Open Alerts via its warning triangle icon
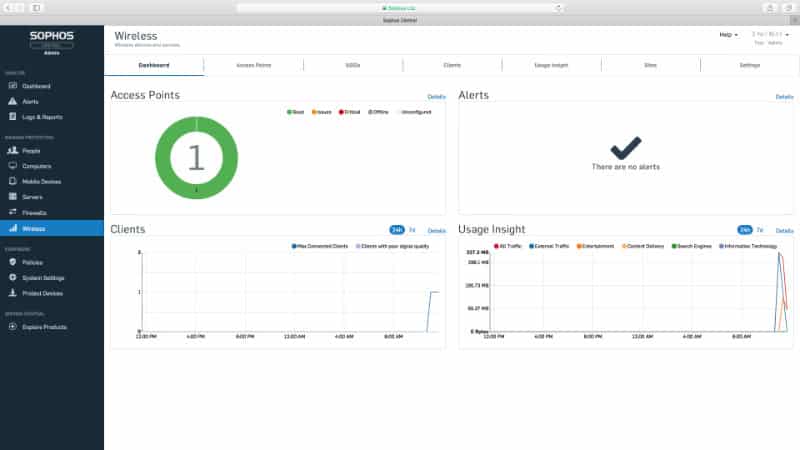The width and height of the screenshot is (800, 450). click(x=12, y=102)
